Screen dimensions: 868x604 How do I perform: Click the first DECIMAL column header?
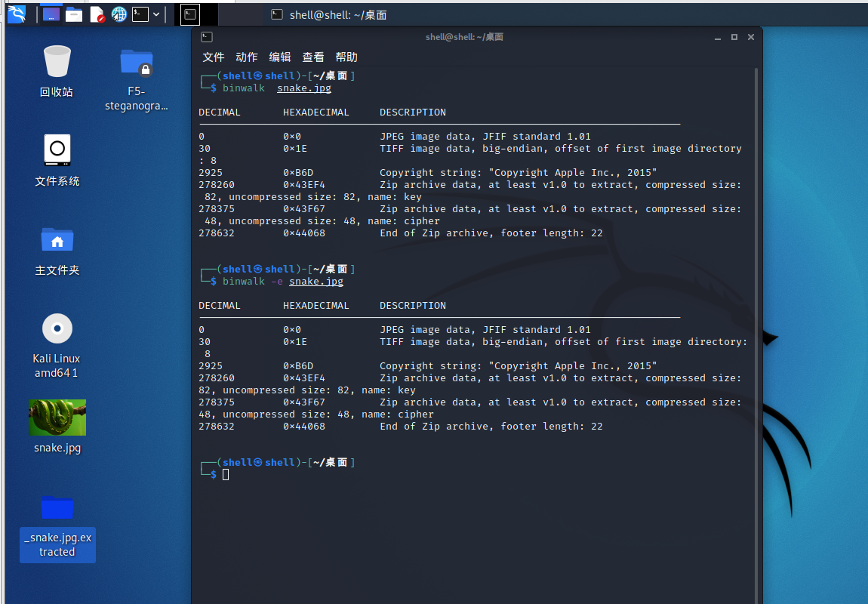pyautogui.click(x=220, y=112)
